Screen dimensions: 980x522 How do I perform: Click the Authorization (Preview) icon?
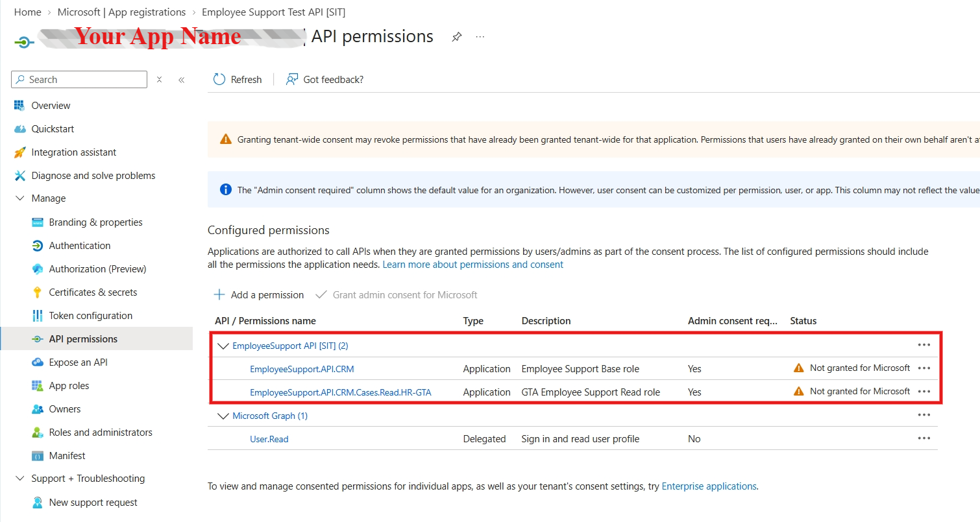[x=37, y=269]
